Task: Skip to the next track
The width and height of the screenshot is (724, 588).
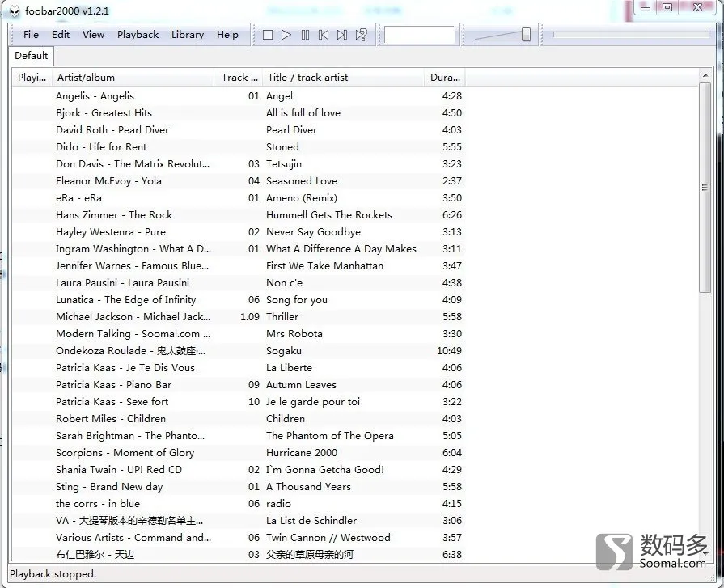Action: pyautogui.click(x=342, y=35)
